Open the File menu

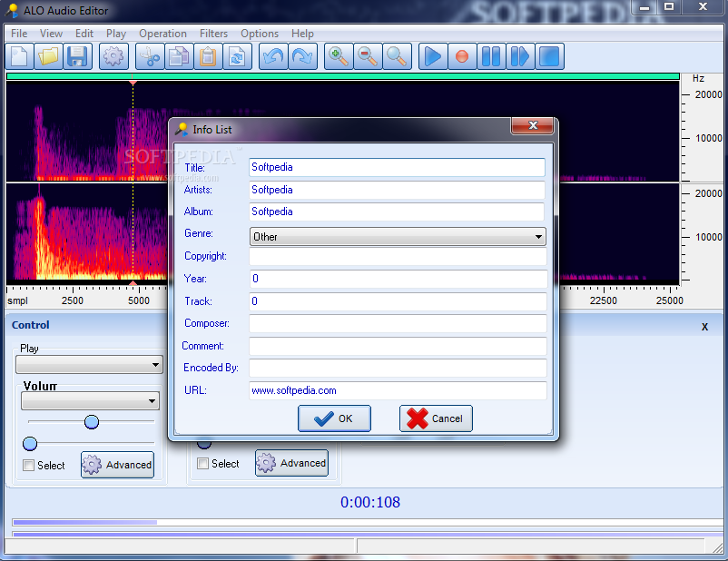point(19,34)
